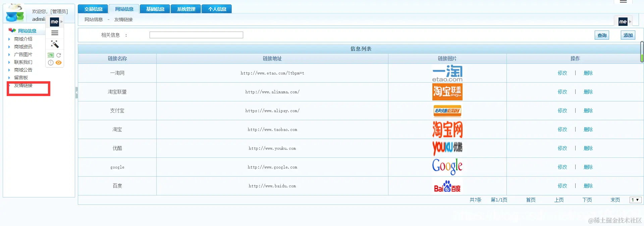The height and width of the screenshot is (226, 644).
Task: Open 商城公告 in the sidebar
Action: pos(23,70)
